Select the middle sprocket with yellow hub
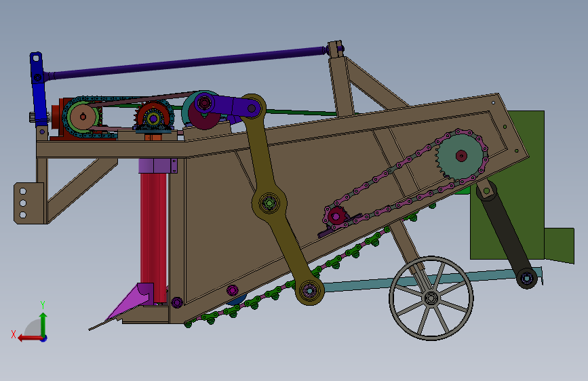 coord(153,119)
